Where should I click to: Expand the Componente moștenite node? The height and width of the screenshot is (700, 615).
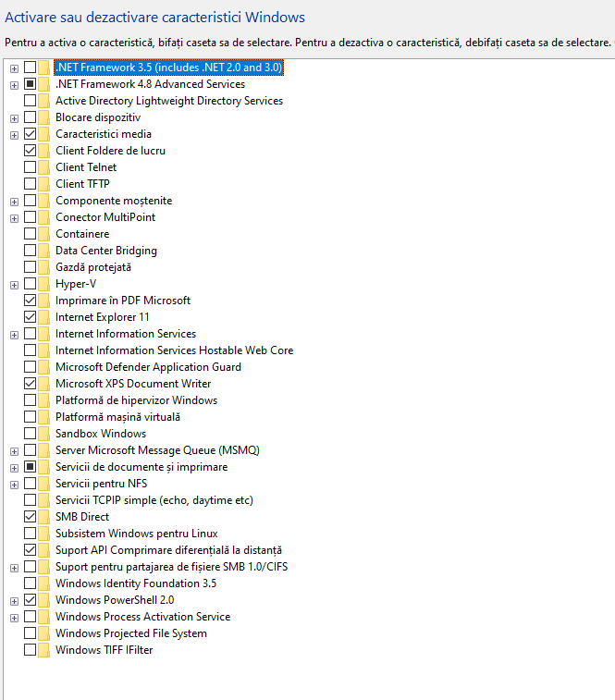click(14, 202)
